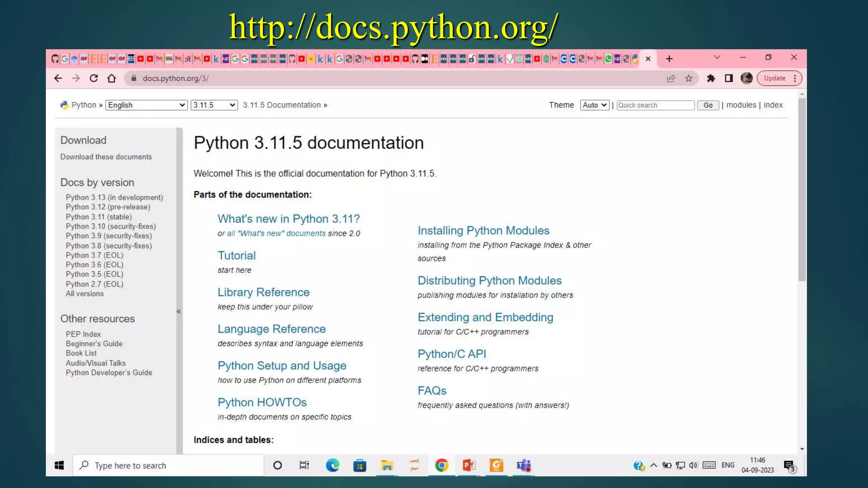Open the tab search chevron
The height and width of the screenshot is (488, 868).
pyautogui.click(x=717, y=57)
